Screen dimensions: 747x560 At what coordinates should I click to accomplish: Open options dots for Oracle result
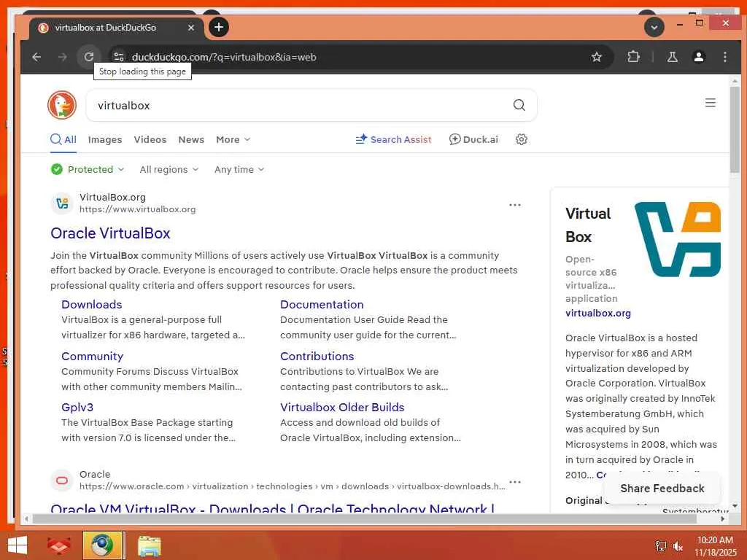point(515,482)
